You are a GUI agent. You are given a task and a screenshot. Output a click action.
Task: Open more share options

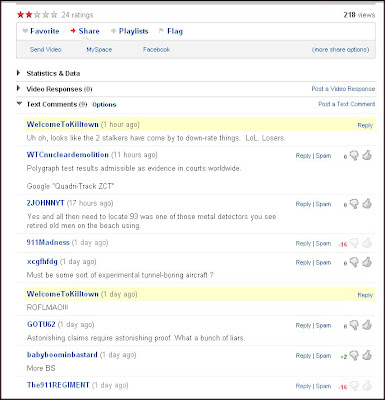[x=340, y=50]
